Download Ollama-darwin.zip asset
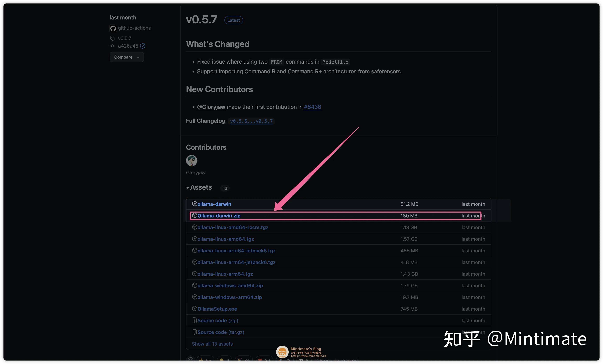The height and width of the screenshot is (364, 603). click(x=219, y=216)
